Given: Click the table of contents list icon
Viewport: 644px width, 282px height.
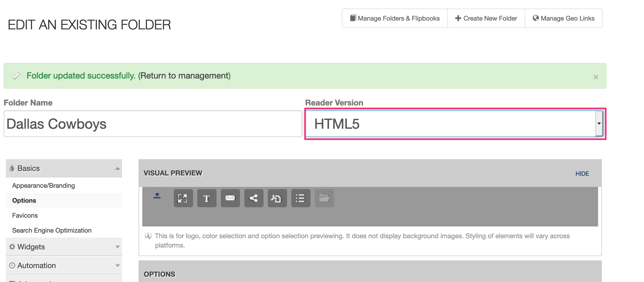Looking at the screenshot, I should (301, 198).
